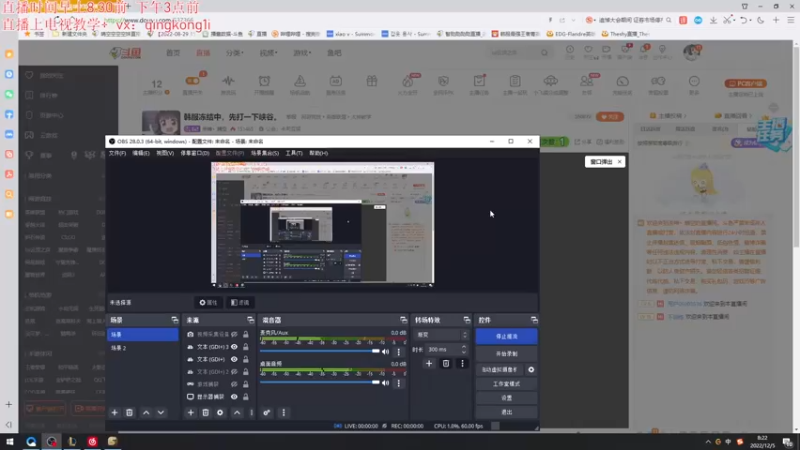Open the 工具(T) menu in OBS
Viewport: 800px width, 450px height.
coord(294,153)
